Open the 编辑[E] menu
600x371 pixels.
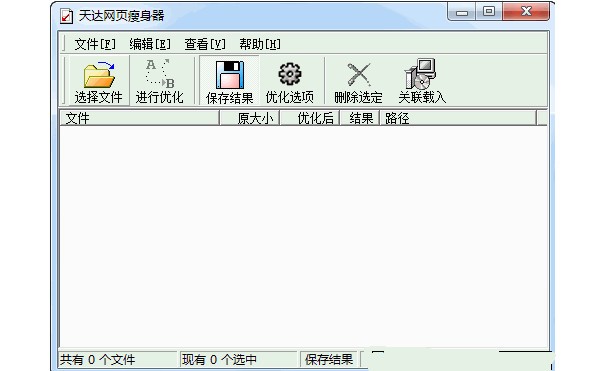(150, 44)
